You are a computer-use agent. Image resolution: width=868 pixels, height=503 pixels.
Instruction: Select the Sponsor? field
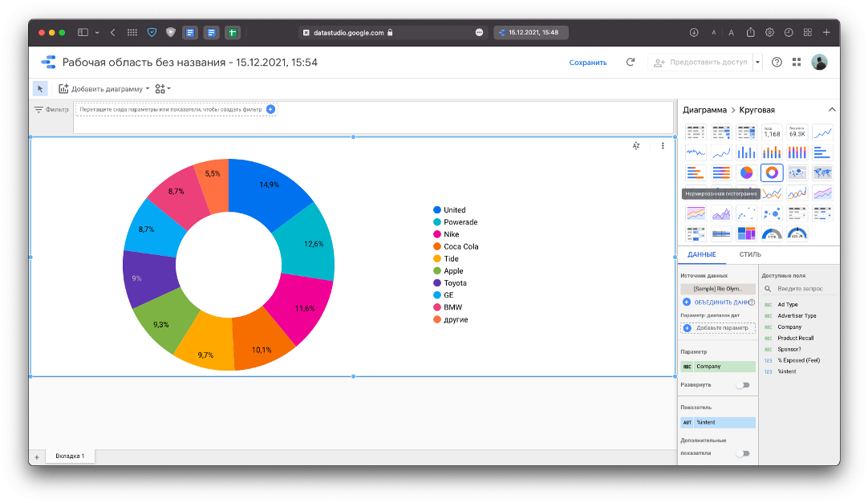coord(789,349)
